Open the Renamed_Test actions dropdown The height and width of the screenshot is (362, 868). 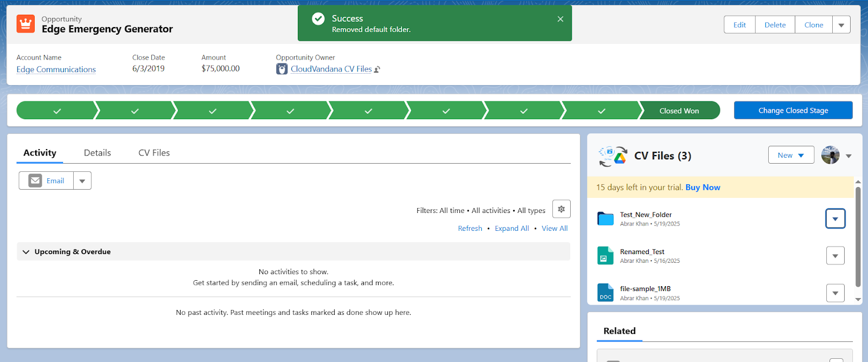(835, 256)
